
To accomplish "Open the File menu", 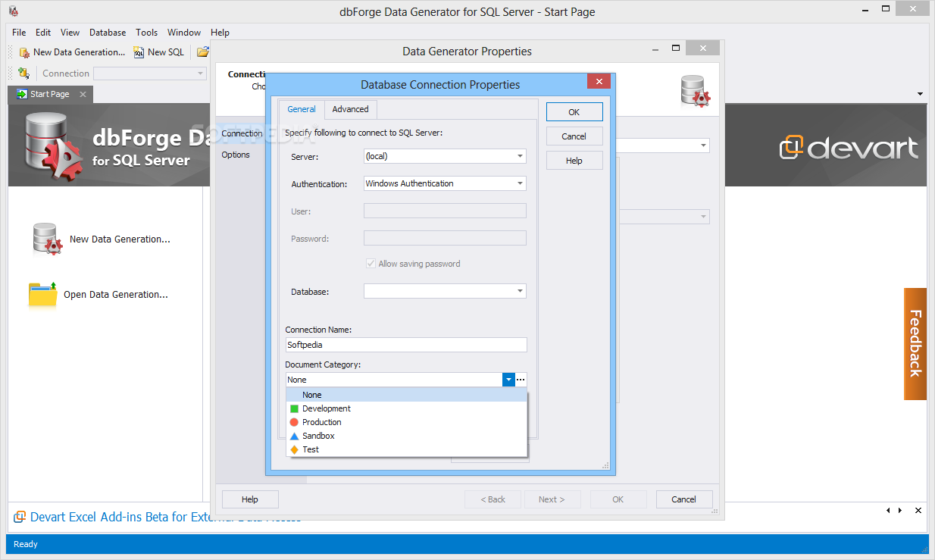I will coord(19,33).
